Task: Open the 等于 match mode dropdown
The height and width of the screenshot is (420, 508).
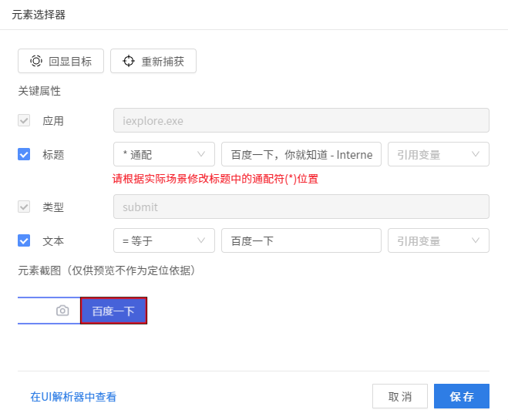Action: click(x=163, y=240)
